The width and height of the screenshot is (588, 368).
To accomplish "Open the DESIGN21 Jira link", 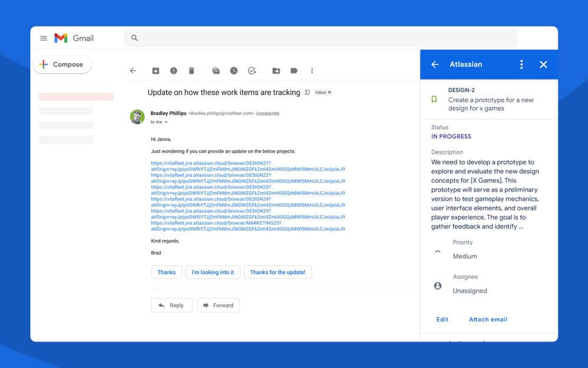I will [x=248, y=166].
